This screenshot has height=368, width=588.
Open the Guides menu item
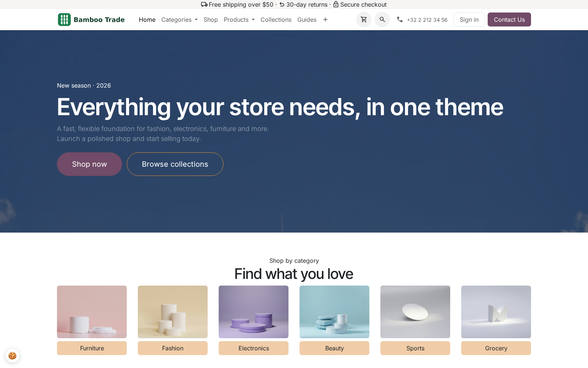[x=306, y=20]
